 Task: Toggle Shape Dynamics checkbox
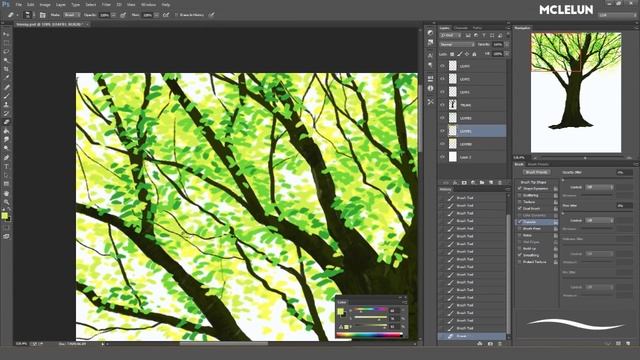click(520, 189)
